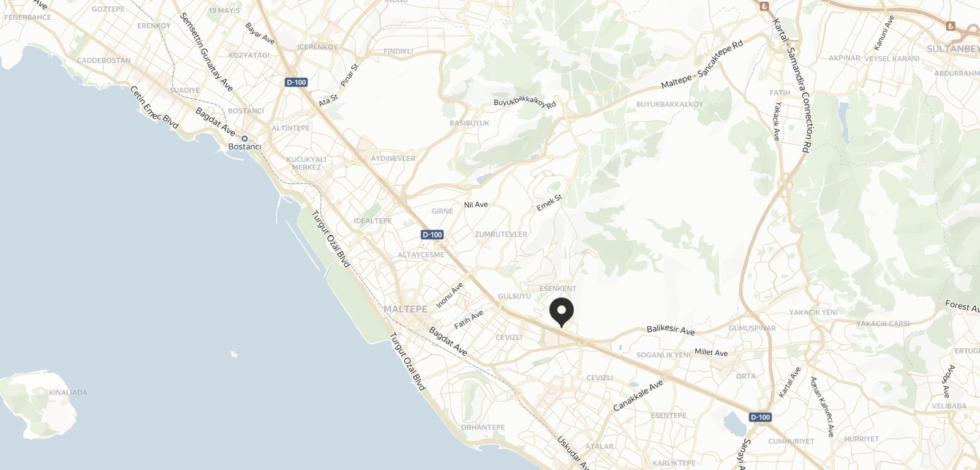980x470 pixels.
Task: Click the Bostancı place name label
Action: tap(244, 147)
